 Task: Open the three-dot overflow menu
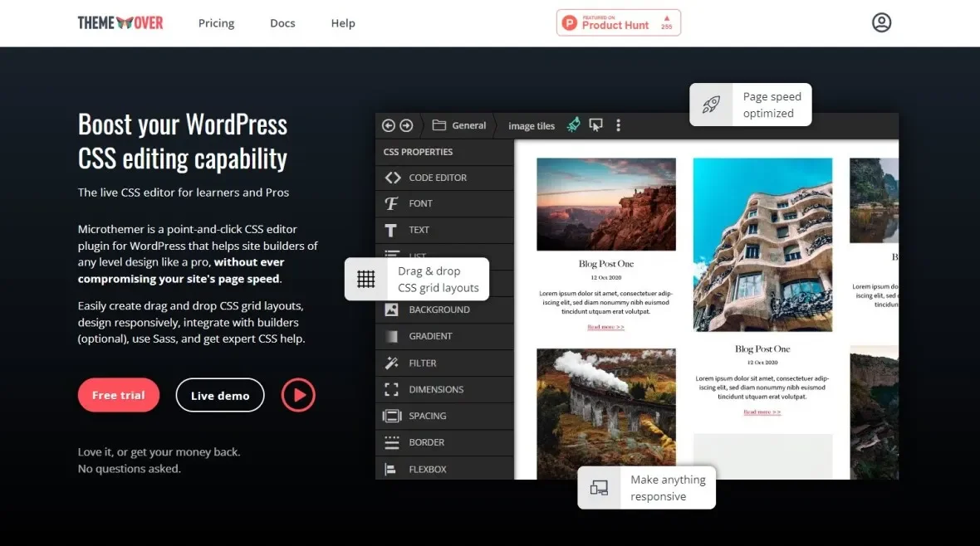point(619,124)
